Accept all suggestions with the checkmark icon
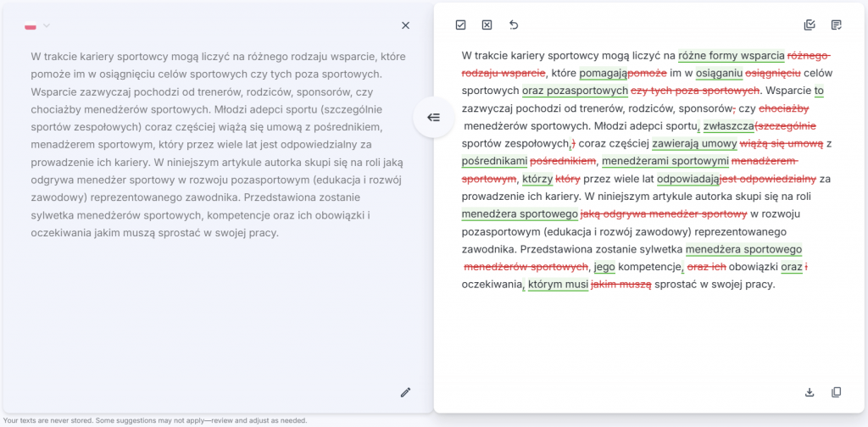868x427 pixels. click(x=460, y=25)
